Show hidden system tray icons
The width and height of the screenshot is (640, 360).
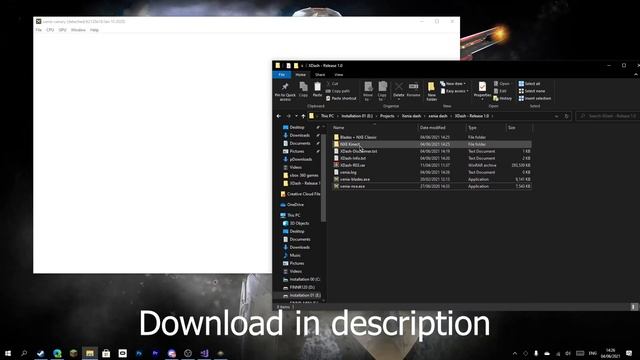(515, 353)
